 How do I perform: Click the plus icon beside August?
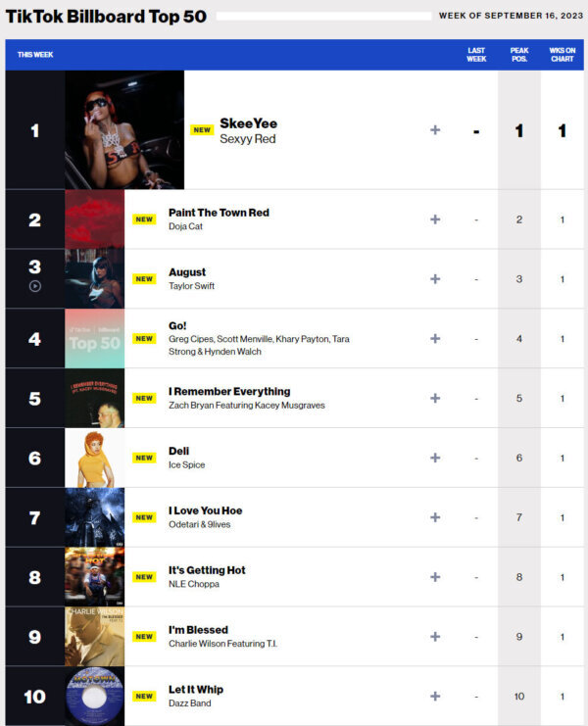[x=435, y=279]
